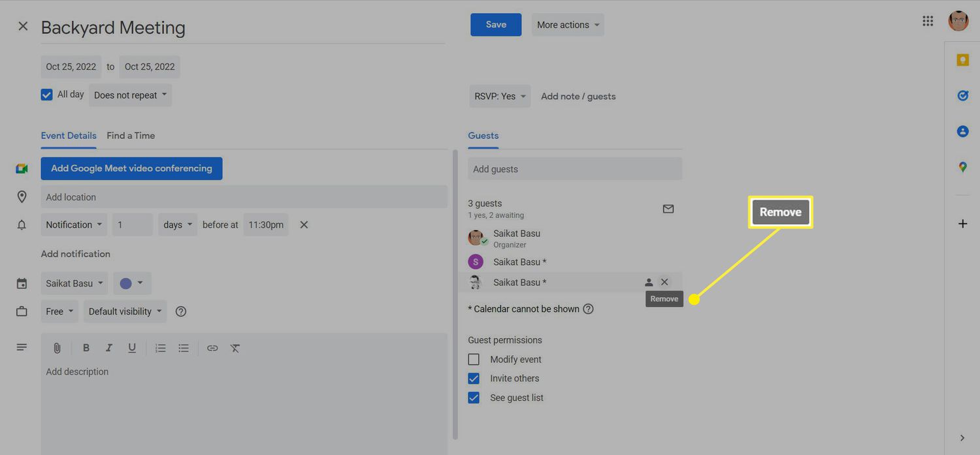The width and height of the screenshot is (980, 455).
Task: Enable the Modify event guest permission
Action: coord(474,359)
